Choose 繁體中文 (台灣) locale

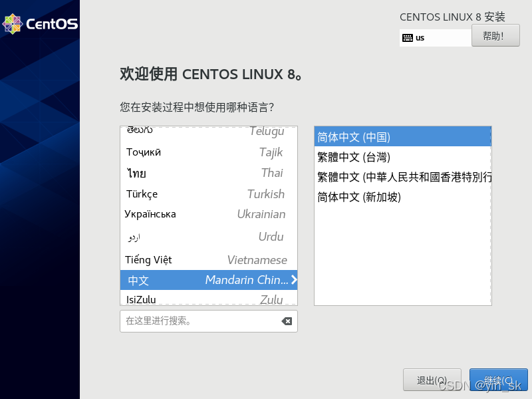click(x=403, y=157)
